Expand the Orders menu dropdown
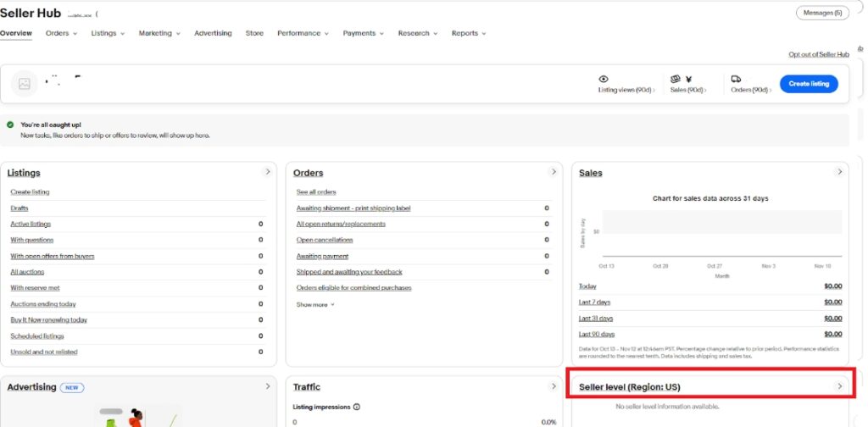The image size is (868, 427). [61, 33]
